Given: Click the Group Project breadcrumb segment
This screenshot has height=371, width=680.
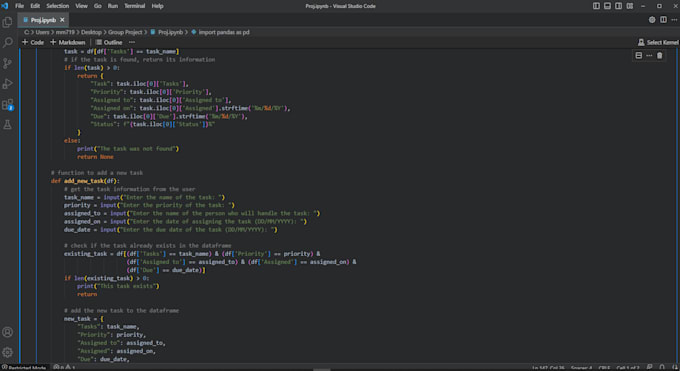Looking at the screenshot, I should click(x=125, y=32).
